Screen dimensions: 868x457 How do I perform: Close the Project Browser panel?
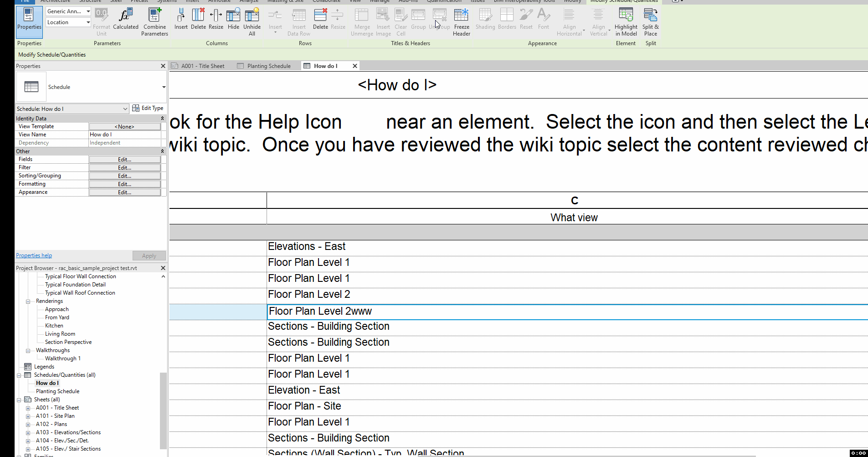pos(163,268)
